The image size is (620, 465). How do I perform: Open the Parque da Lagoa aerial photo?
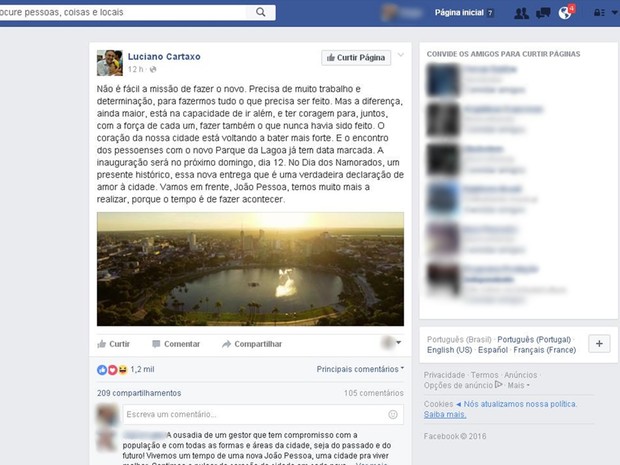[250, 269]
